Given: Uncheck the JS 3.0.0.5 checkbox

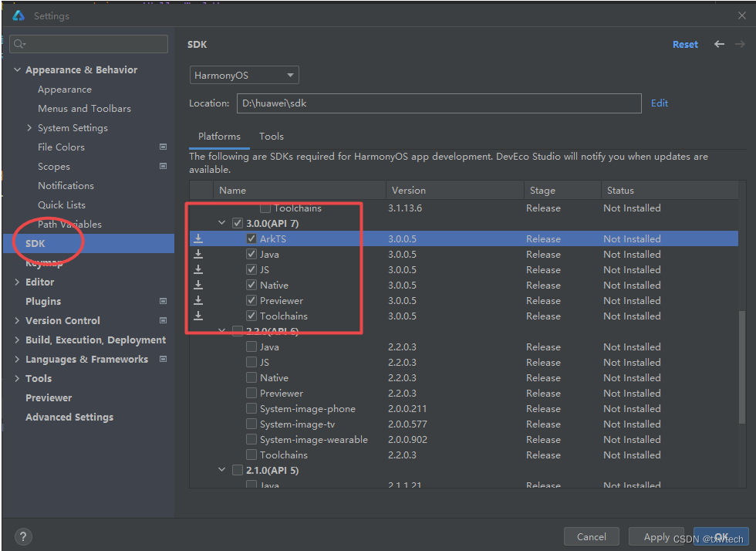Looking at the screenshot, I should pyautogui.click(x=251, y=269).
